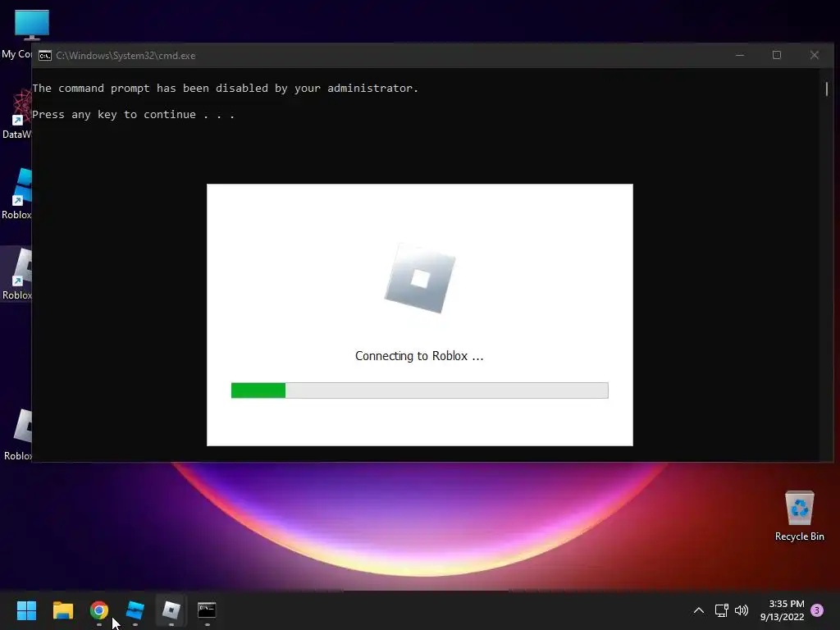Open the blue Roblox Studio taskbar icon
The width and height of the screenshot is (840, 630).
(135, 610)
